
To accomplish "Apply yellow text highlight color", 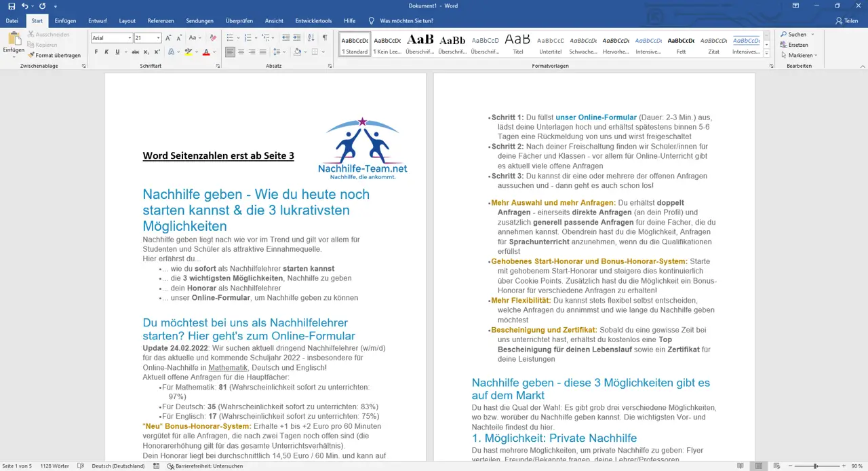I will coord(188,52).
